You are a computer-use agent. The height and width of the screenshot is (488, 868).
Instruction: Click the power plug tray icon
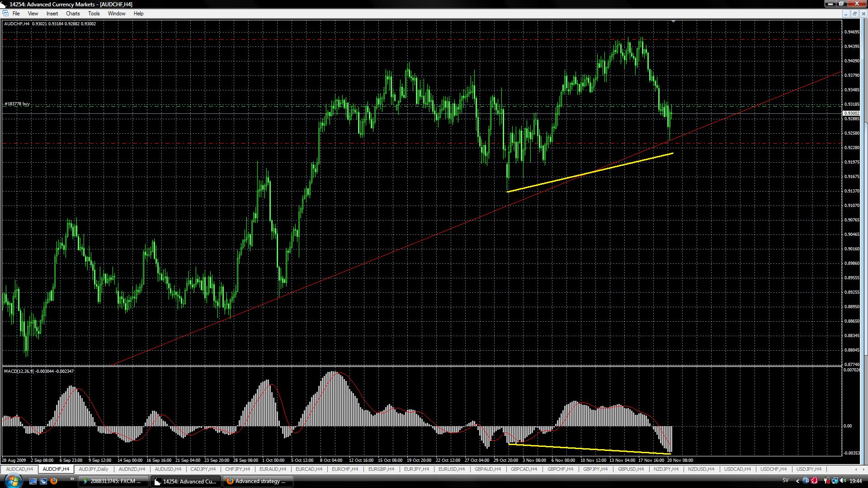pyautogui.click(x=827, y=481)
